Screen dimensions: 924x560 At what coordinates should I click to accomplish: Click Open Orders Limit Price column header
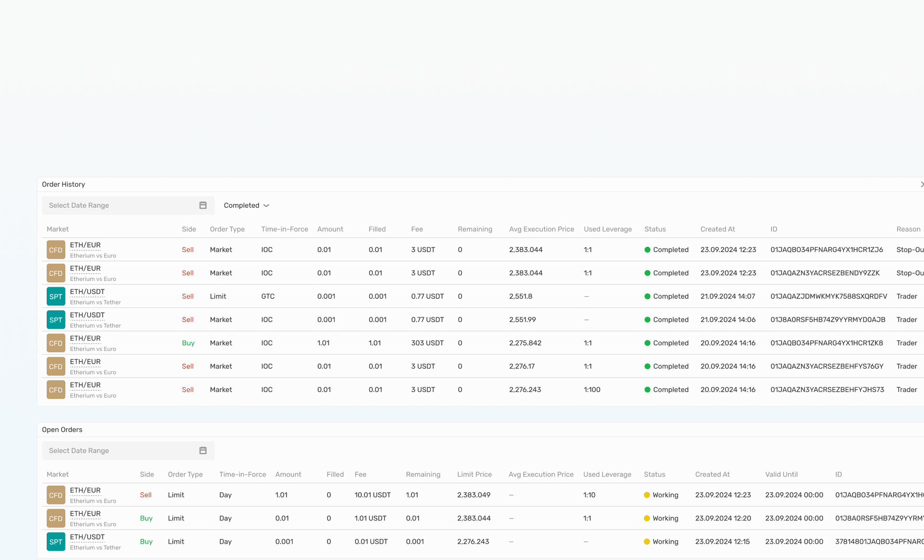(x=475, y=474)
